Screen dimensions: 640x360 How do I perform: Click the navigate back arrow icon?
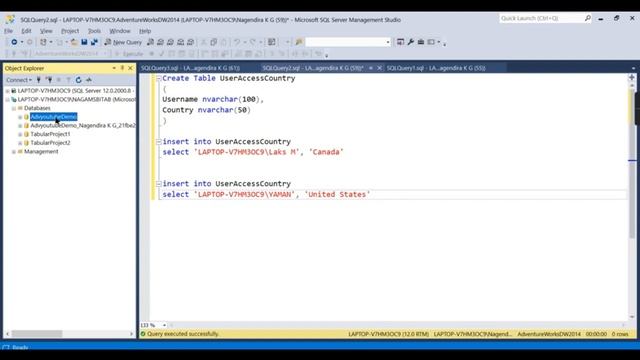click(14, 42)
